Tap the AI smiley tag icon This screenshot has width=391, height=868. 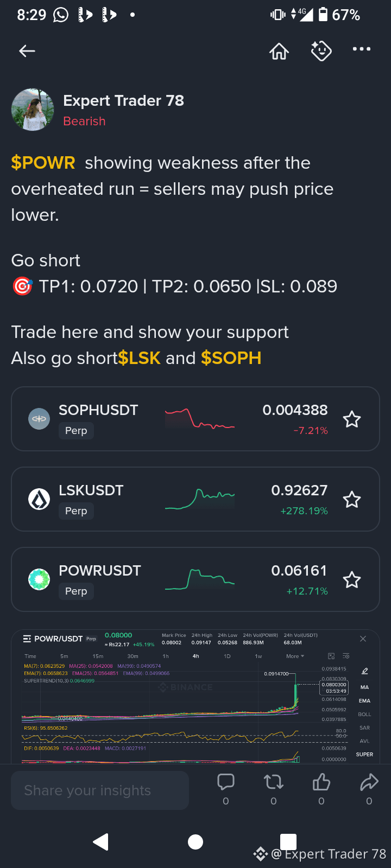click(321, 51)
